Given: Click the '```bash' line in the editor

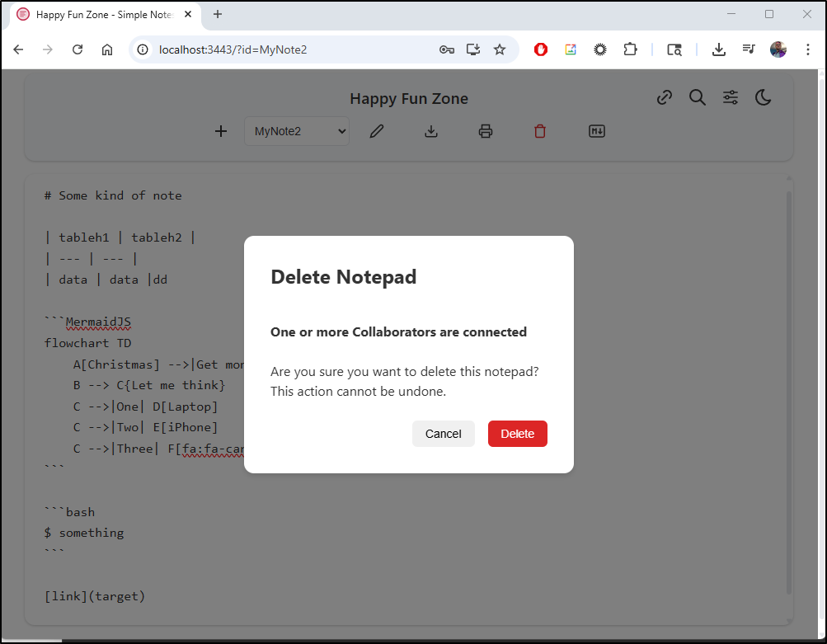Looking at the screenshot, I should pos(69,512).
